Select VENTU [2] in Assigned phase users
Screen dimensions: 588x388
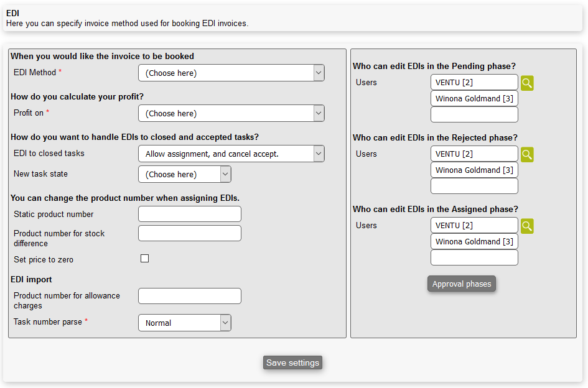pos(474,226)
